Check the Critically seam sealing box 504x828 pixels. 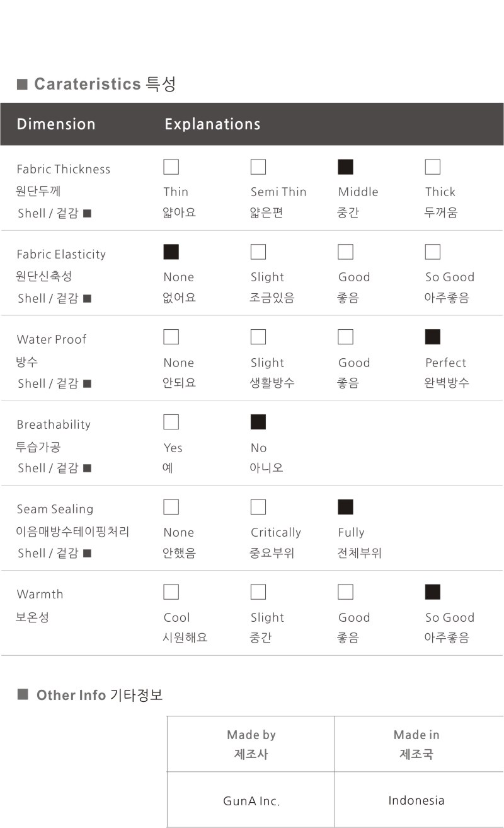point(258,507)
